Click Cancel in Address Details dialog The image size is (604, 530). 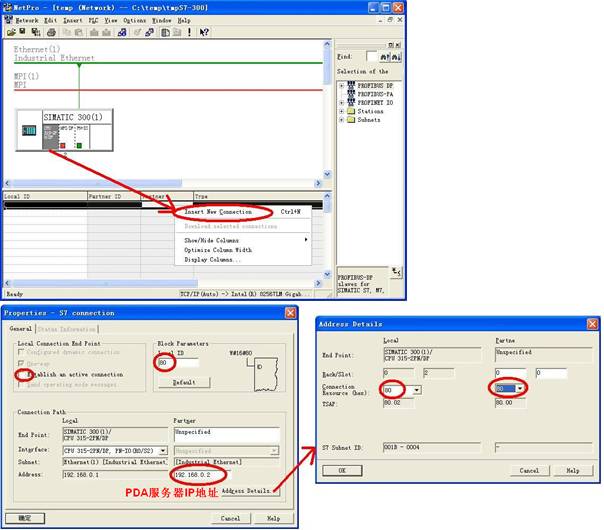coord(530,471)
